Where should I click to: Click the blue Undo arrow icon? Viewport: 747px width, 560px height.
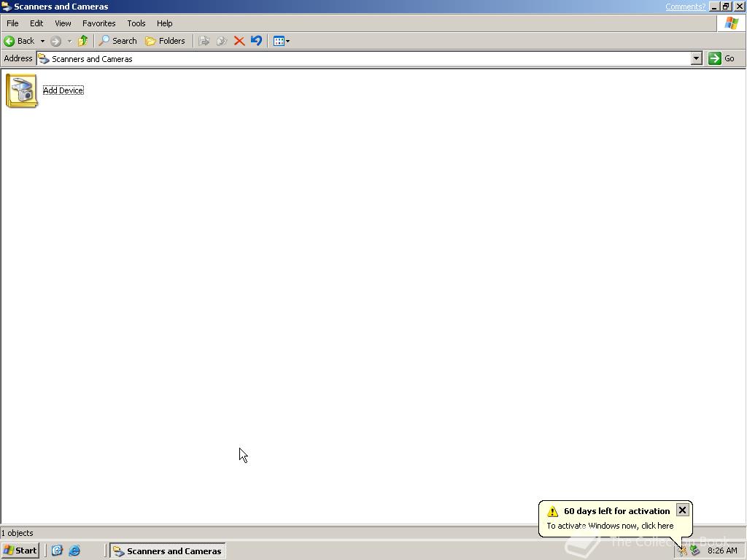(256, 41)
